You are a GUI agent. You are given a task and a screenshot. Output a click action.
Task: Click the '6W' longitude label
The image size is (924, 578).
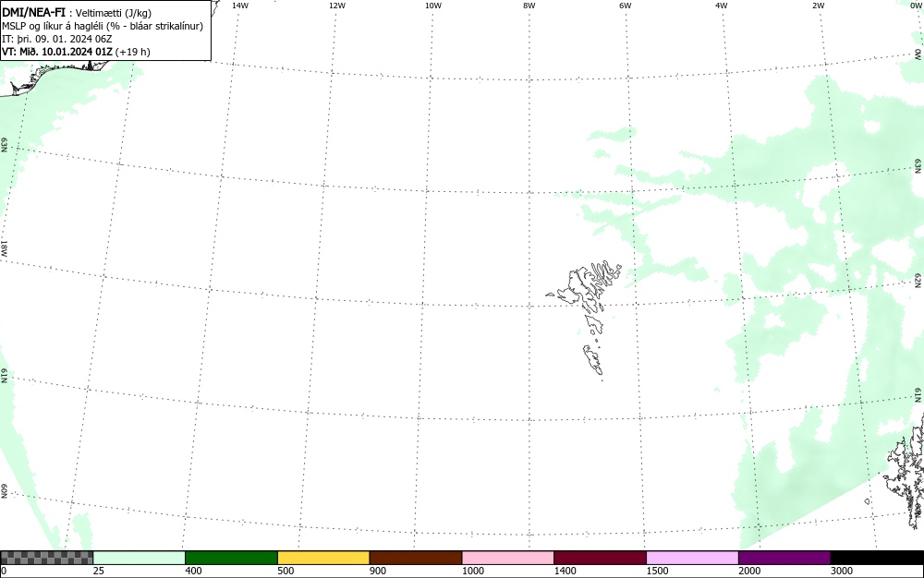(626, 6)
